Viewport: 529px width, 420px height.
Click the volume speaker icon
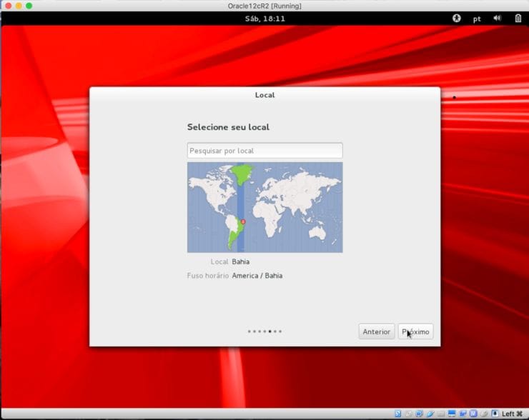tap(497, 19)
